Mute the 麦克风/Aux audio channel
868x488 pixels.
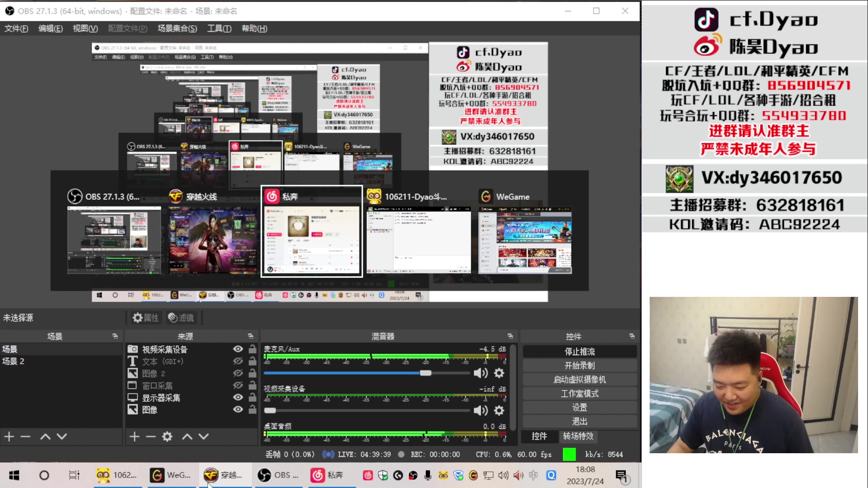point(481,373)
